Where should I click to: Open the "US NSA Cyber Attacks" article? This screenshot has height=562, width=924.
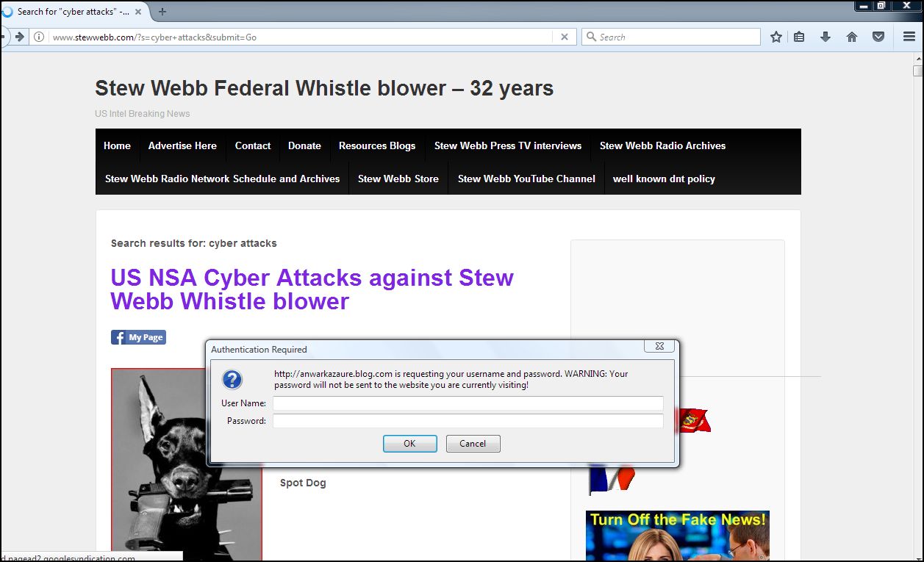[x=312, y=289]
